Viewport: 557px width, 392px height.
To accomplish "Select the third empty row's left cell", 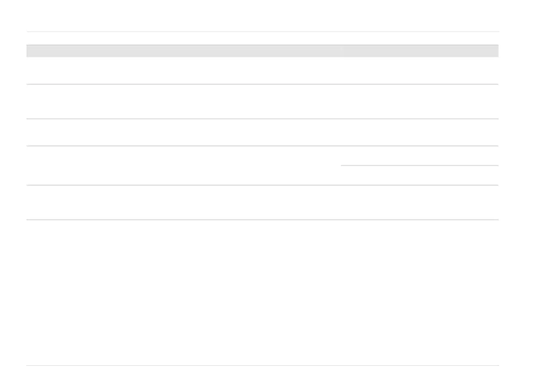I will click(x=183, y=132).
